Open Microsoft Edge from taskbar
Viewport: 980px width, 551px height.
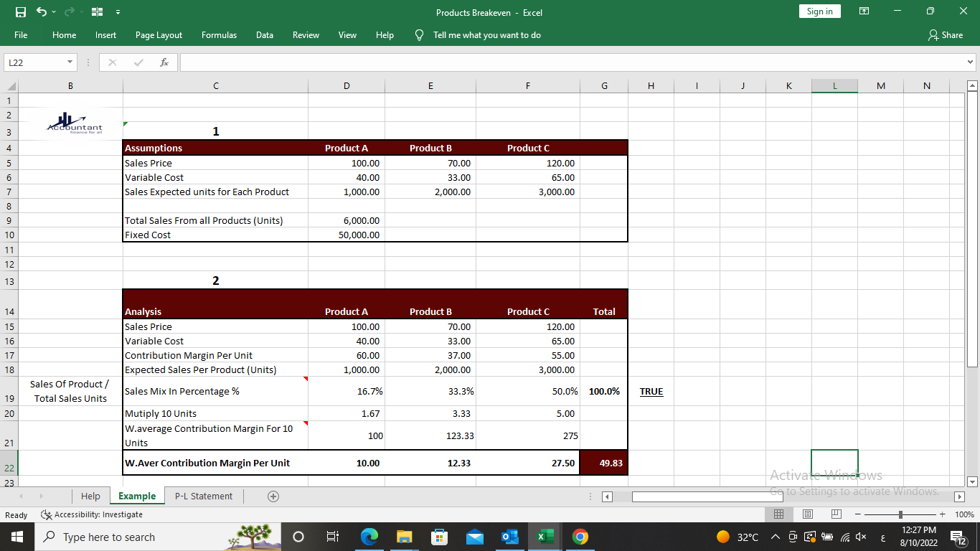(x=369, y=537)
